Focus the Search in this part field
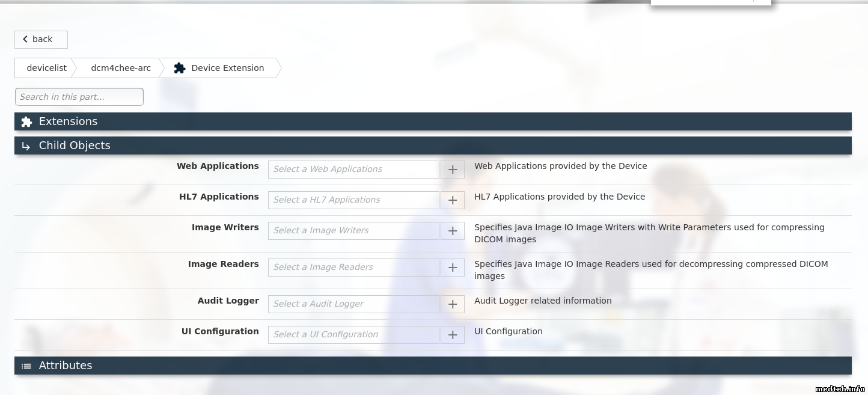Image resolution: width=868 pixels, height=395 pixels. click(x=79, y=97)
